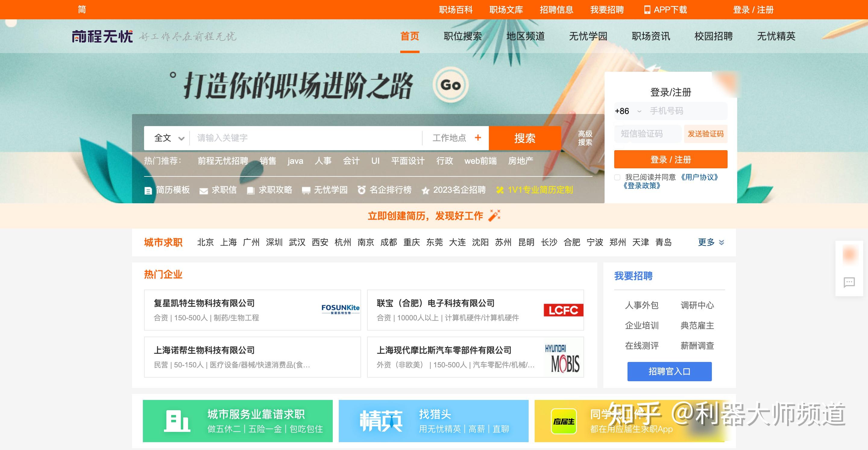
Task: Expand more cities via 更多
Action: (711, 242)
